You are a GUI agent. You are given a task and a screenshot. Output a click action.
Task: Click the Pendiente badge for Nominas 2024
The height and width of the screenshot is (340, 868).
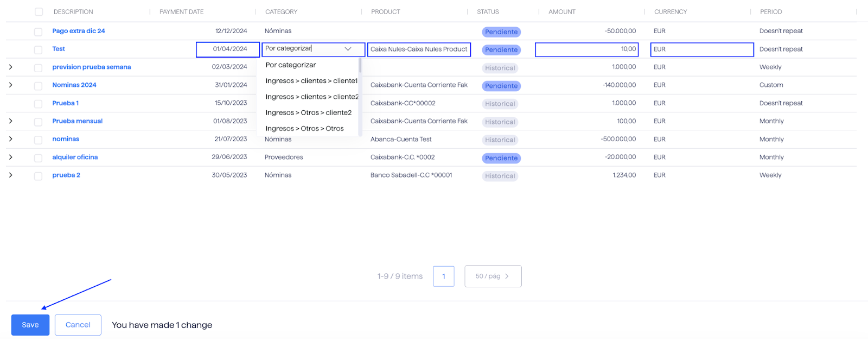pyautogui.click(x=501, y=86)
